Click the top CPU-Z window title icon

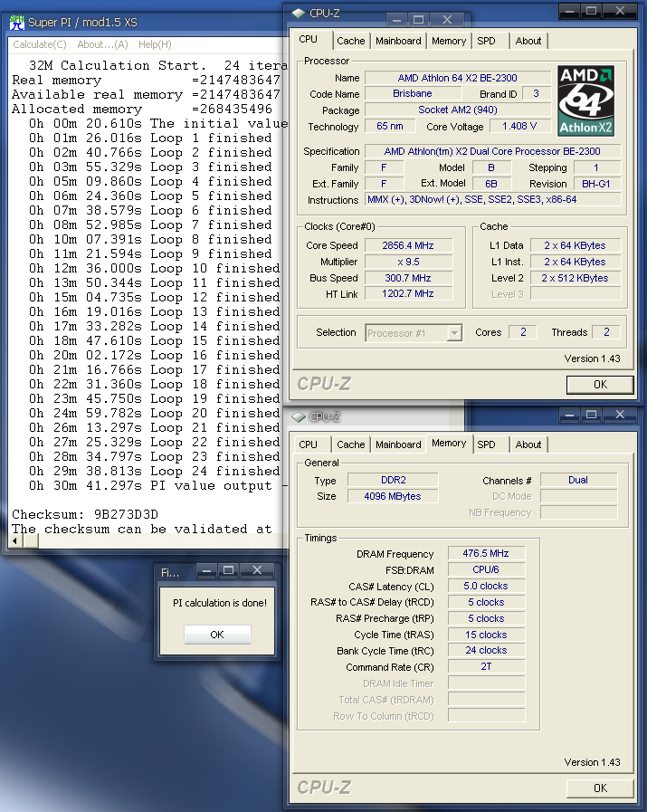[x=299, y=14]
